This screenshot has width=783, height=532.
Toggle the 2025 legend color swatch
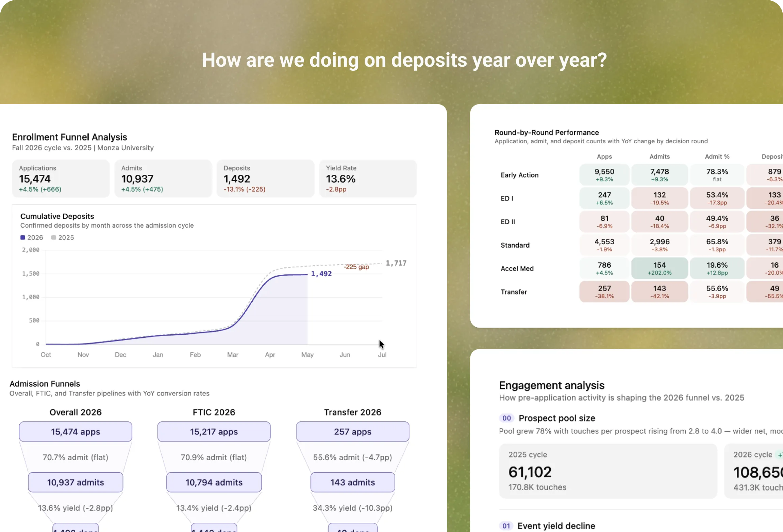coord(53,237)
